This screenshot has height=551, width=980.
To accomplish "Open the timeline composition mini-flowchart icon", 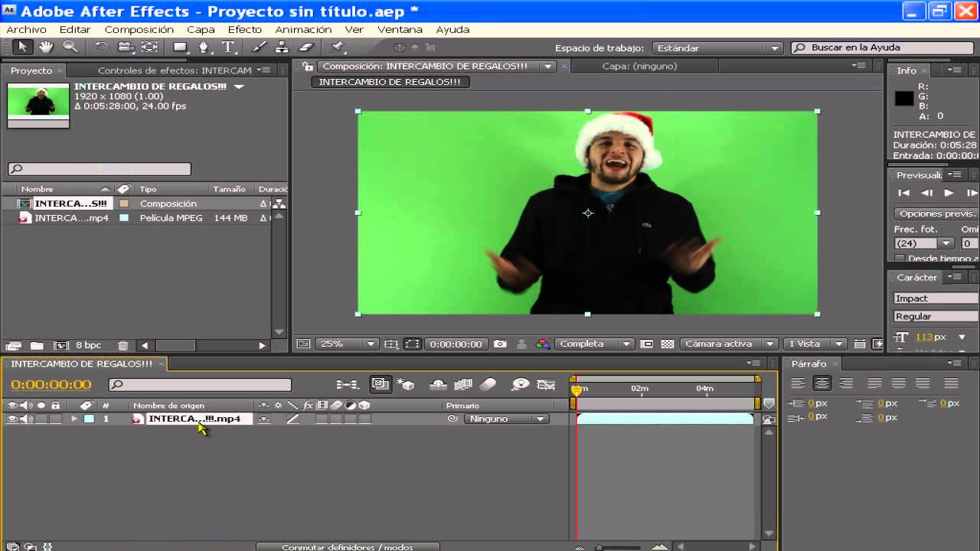I will pyautogui.click(x=348, y=384).
